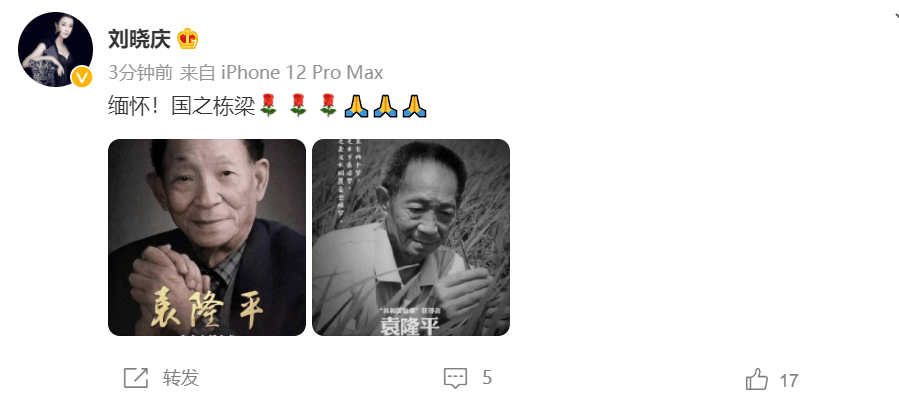
Task: Open the poster's round profile avatar
Action: [x=55, y=49]
